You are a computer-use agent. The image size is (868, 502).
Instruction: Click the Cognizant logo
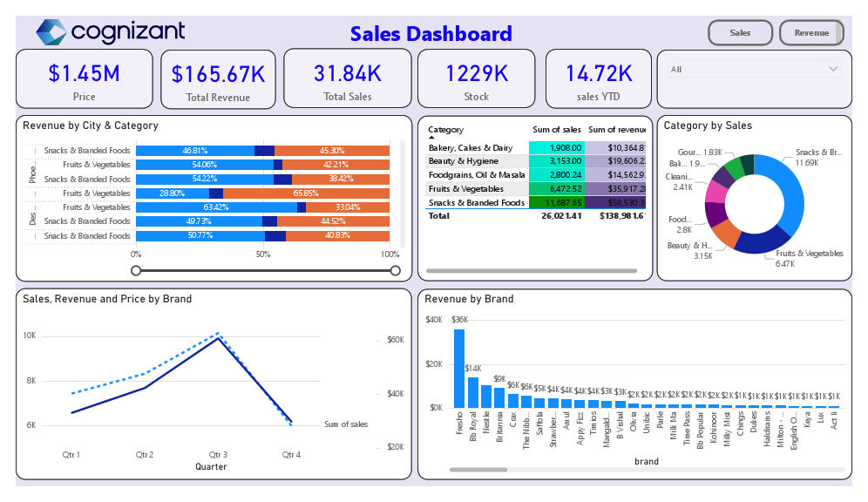point(109,31)
